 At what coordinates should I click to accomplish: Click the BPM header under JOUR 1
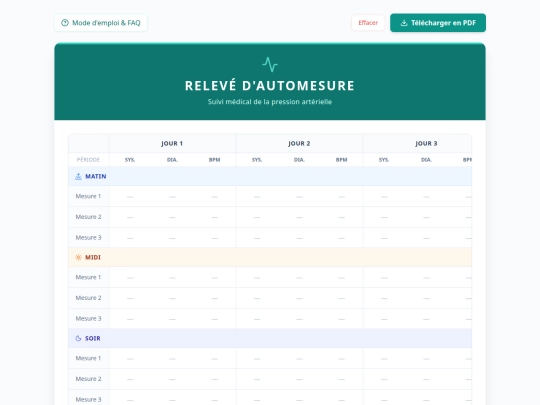coord(215,160)
